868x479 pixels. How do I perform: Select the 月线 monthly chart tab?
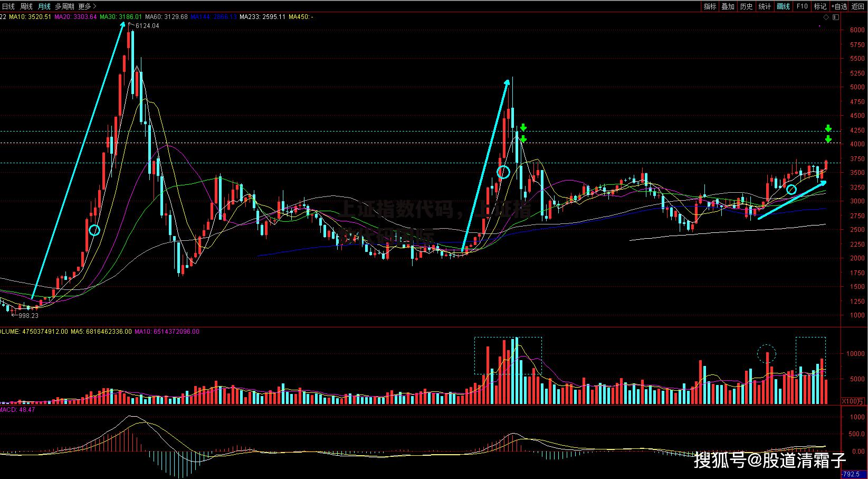44,6
